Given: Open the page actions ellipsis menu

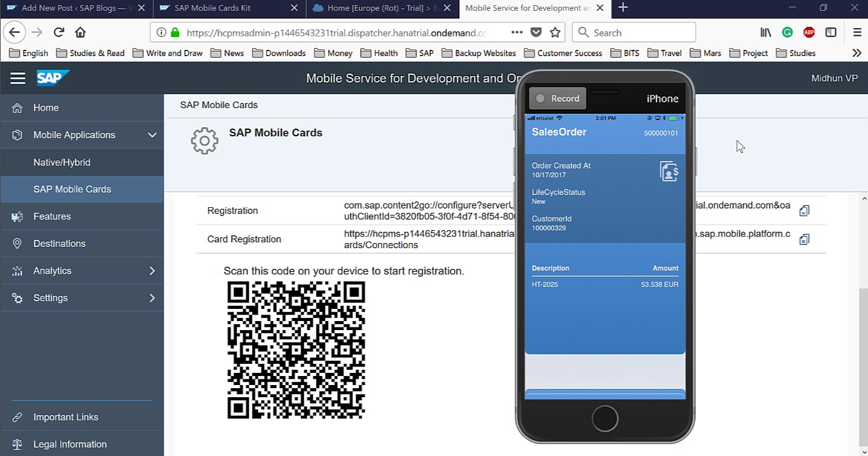Looking at the screenshot, I should tap(517, 33).
